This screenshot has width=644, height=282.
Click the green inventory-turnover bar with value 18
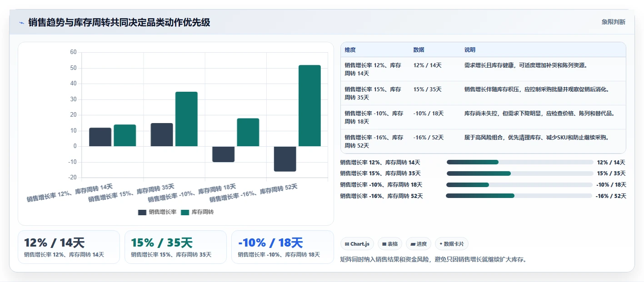click(x=248, y=133)
